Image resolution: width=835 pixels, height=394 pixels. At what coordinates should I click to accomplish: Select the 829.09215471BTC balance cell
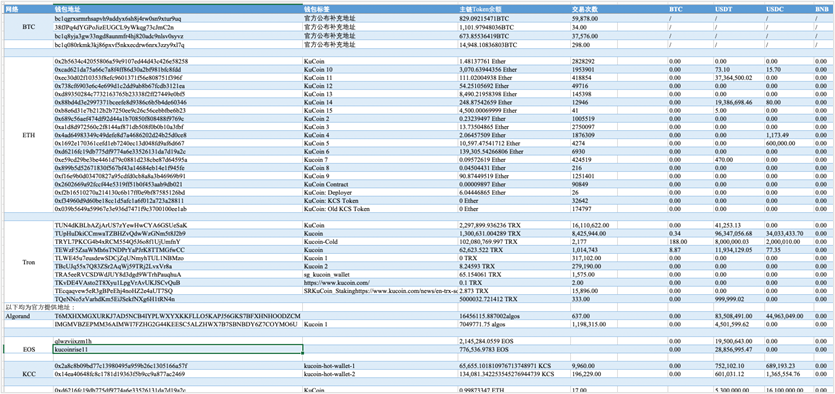click(514, 18)
